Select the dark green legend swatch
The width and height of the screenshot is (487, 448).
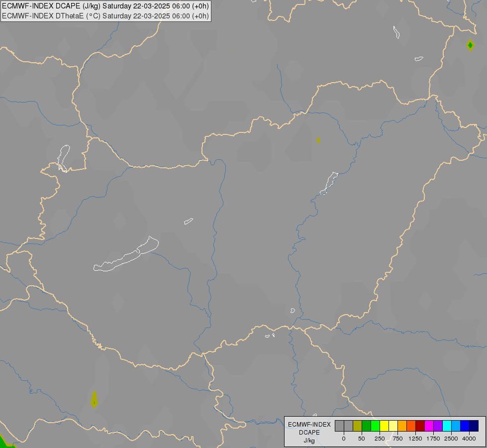(x=366, y=426)
